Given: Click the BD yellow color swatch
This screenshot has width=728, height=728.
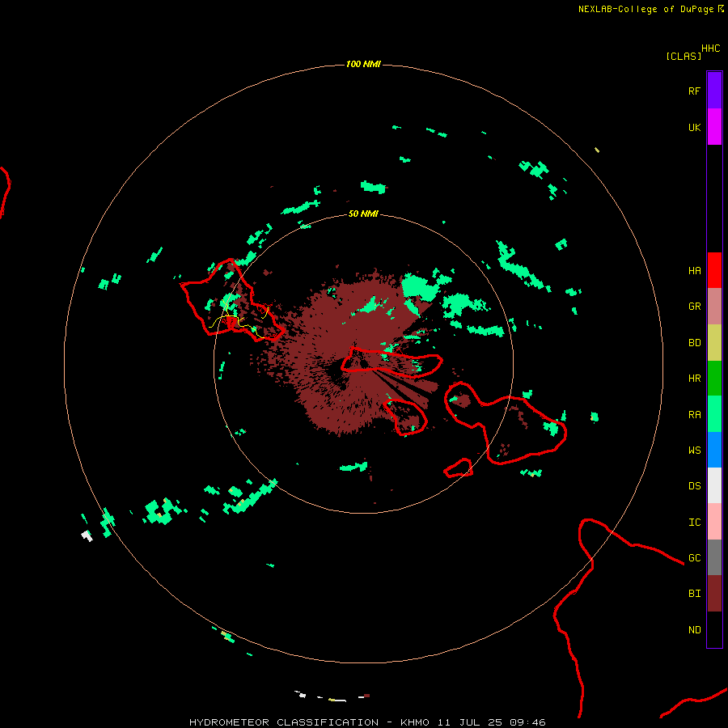Looking at the screenshot, I should [x=714, y=343].
